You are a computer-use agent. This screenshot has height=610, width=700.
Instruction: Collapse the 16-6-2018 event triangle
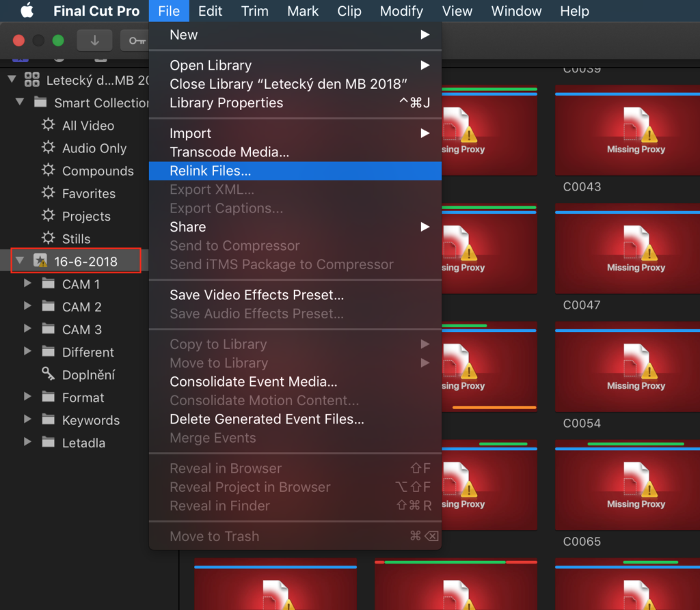pos(20,261)
